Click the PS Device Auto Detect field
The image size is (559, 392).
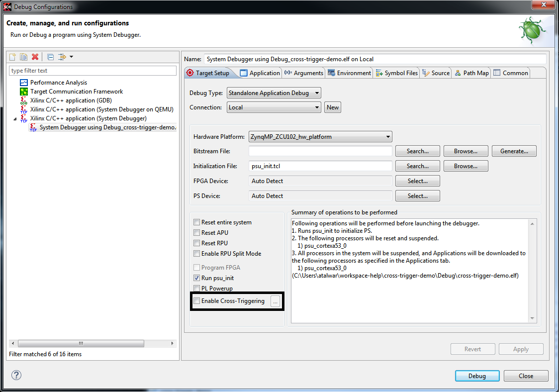[x=320, y=196]
